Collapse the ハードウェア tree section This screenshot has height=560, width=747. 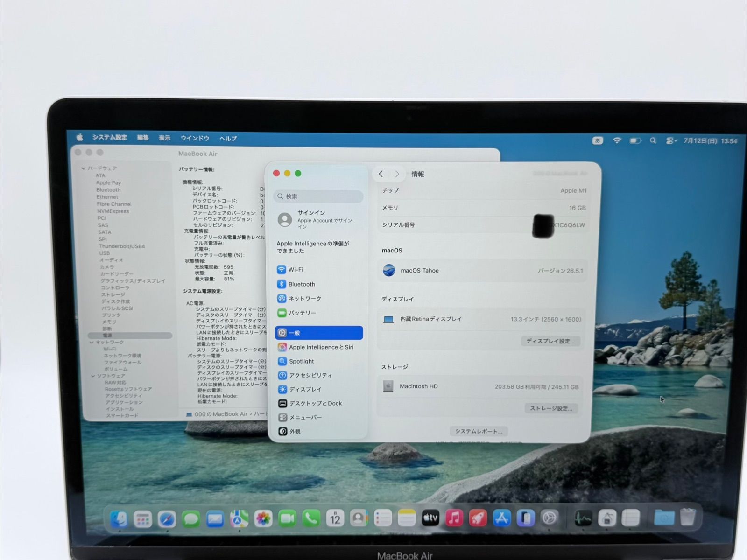tap(84, 168)
